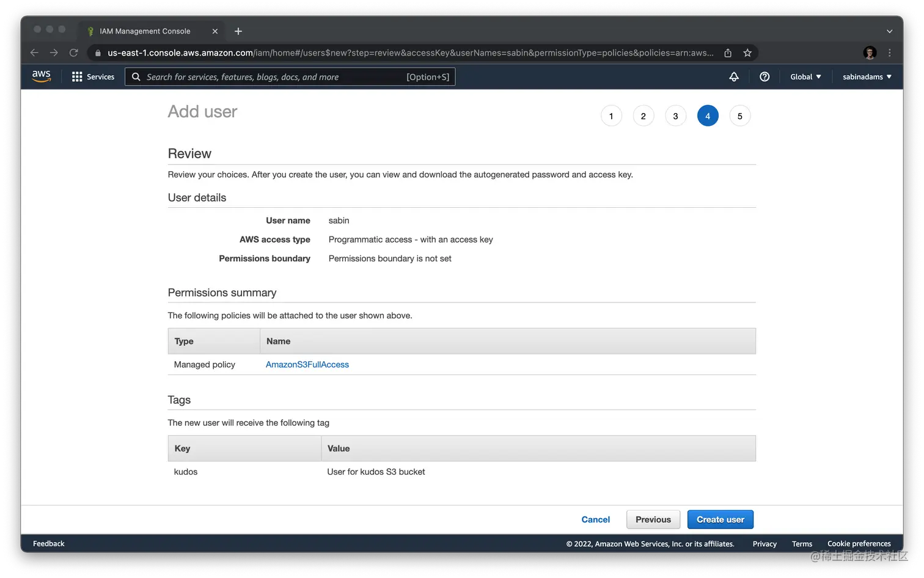Open the browser profile avatar

[869, 53]
